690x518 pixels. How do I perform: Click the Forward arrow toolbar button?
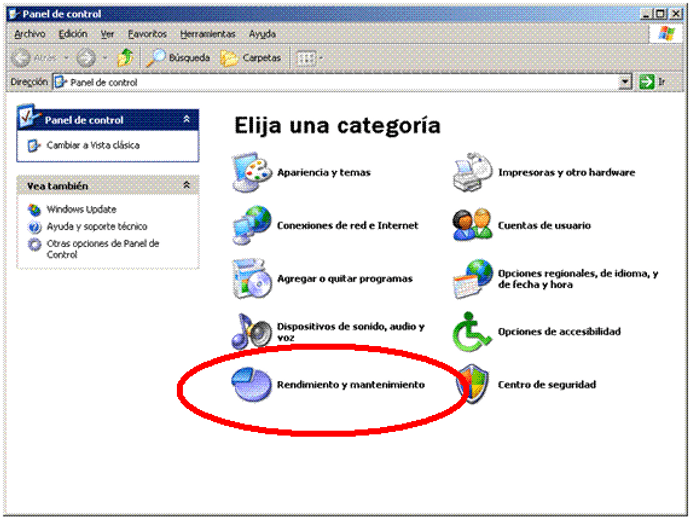(x=86, y=58)
